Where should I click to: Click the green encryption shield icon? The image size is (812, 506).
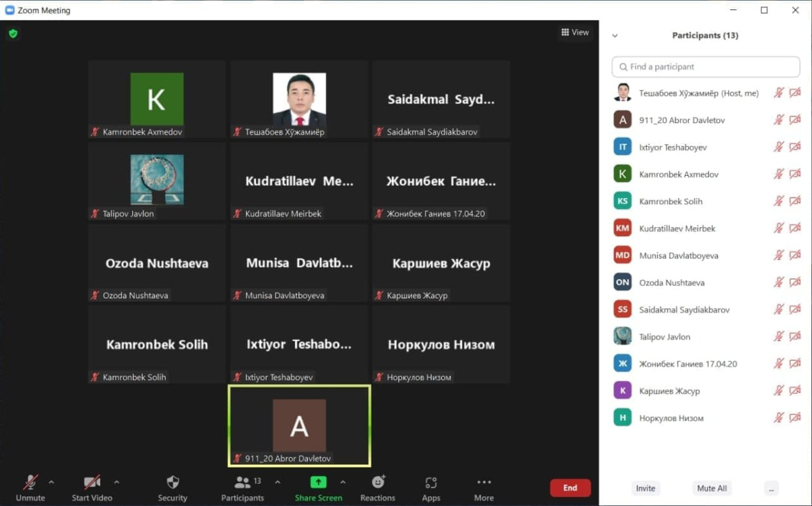point(13,33)
